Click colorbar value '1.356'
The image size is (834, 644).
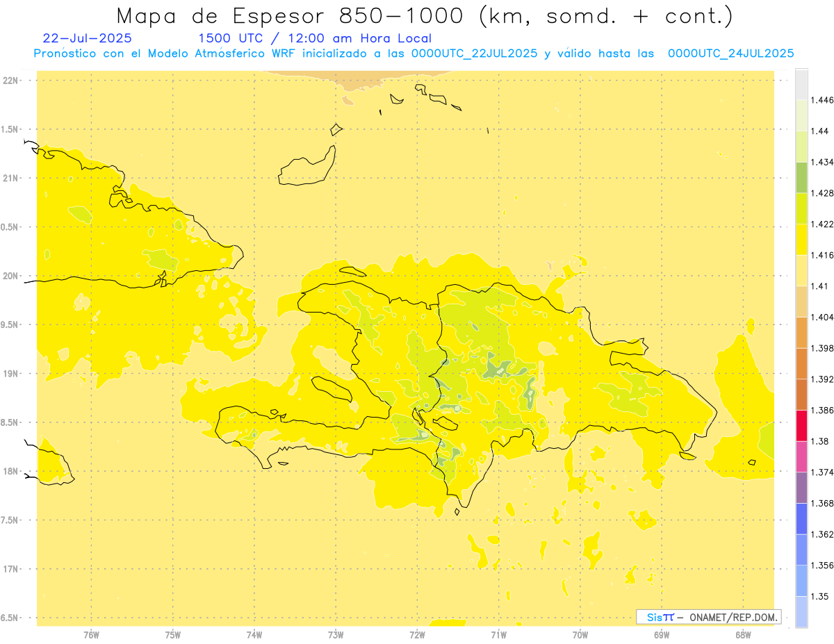coord(822,565)
